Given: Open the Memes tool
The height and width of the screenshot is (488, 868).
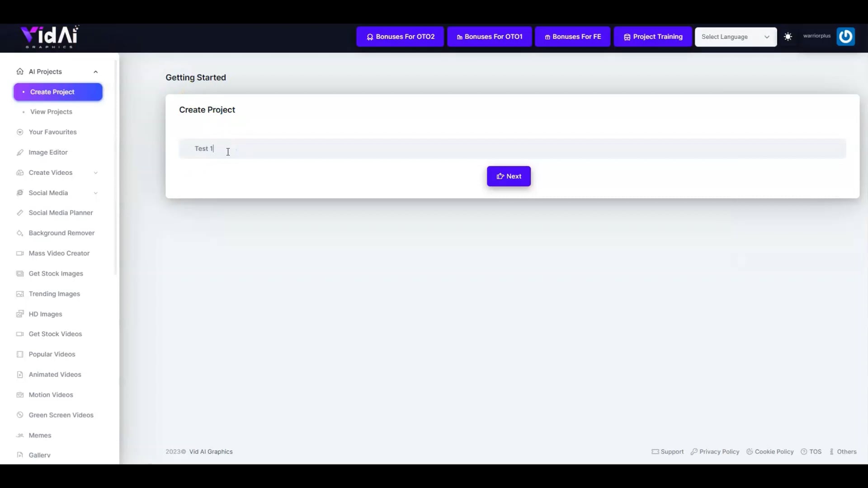Looking at the screenshot, I should point(40,435).
